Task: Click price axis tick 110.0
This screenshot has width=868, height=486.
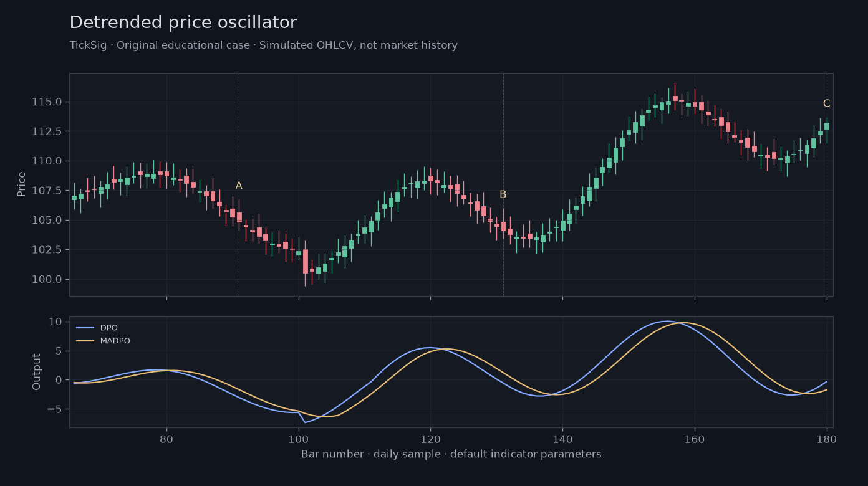Action: [x=47, y=161]
